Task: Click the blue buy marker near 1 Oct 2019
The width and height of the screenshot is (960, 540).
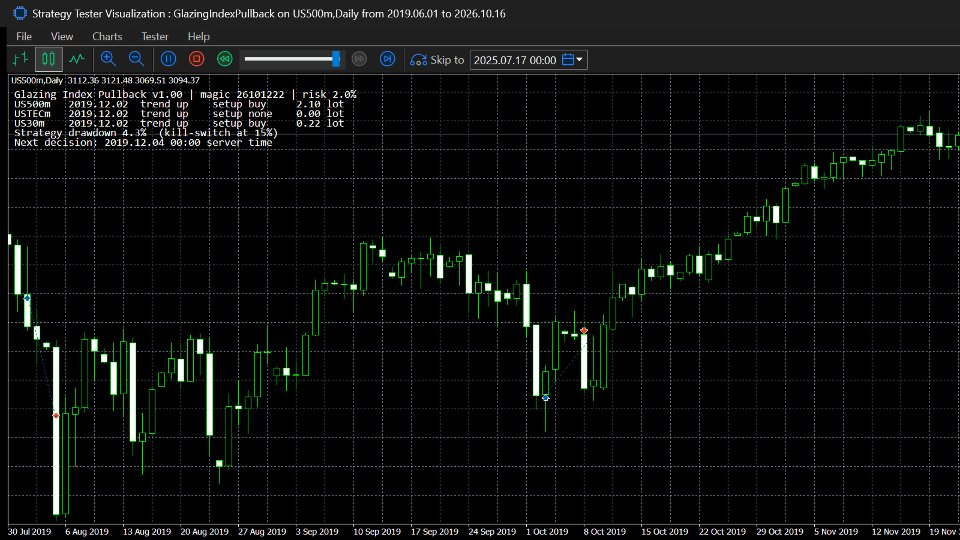Action: (x=546, y=398)
